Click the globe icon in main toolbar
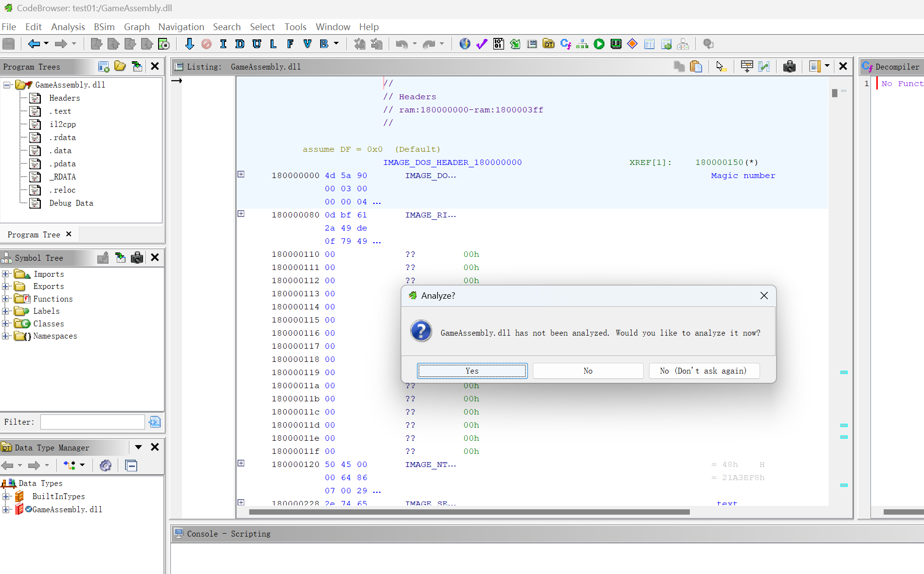 coord(465,44)
